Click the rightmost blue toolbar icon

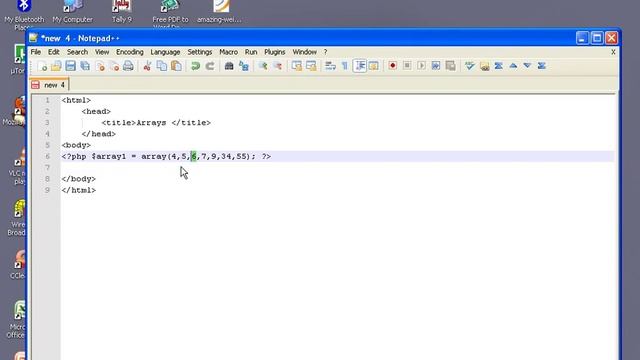[542, 66]
